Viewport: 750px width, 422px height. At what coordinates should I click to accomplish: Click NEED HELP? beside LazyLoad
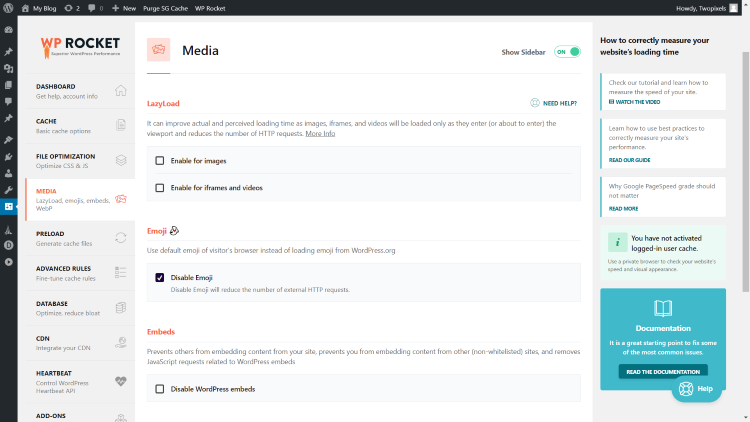[x=554, y=103]
